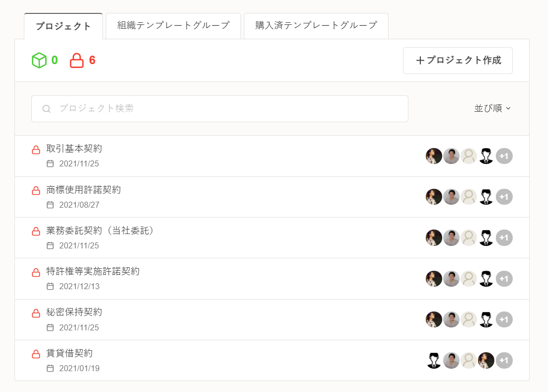Click the calendar icon next to 2021/01/19
Viewport: 548px width, 392px height.
(50, 368)
